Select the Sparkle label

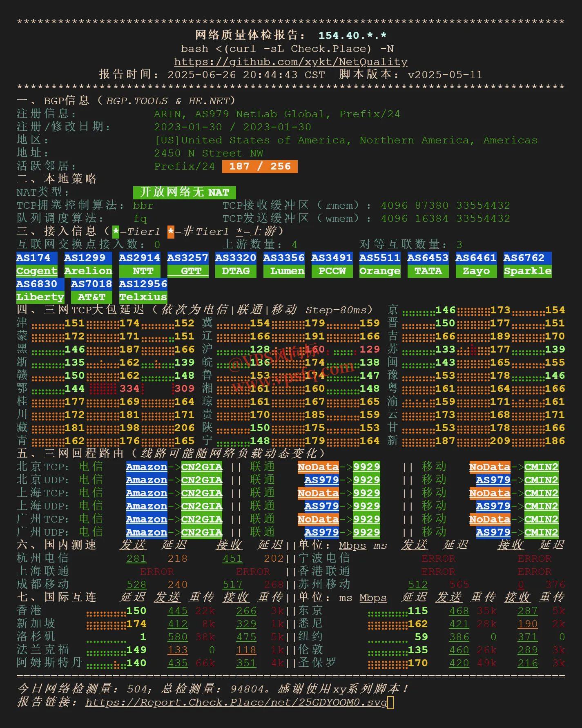point(528,271)
